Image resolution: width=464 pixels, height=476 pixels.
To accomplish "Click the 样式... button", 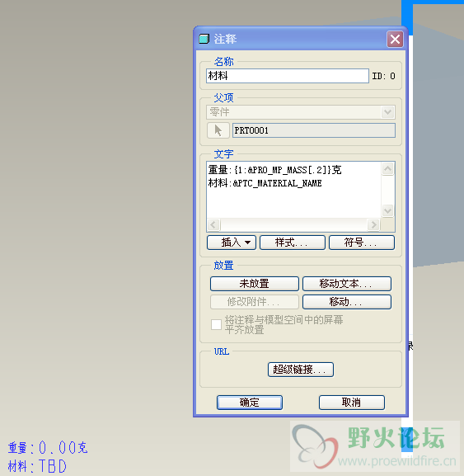I will 293,243.
